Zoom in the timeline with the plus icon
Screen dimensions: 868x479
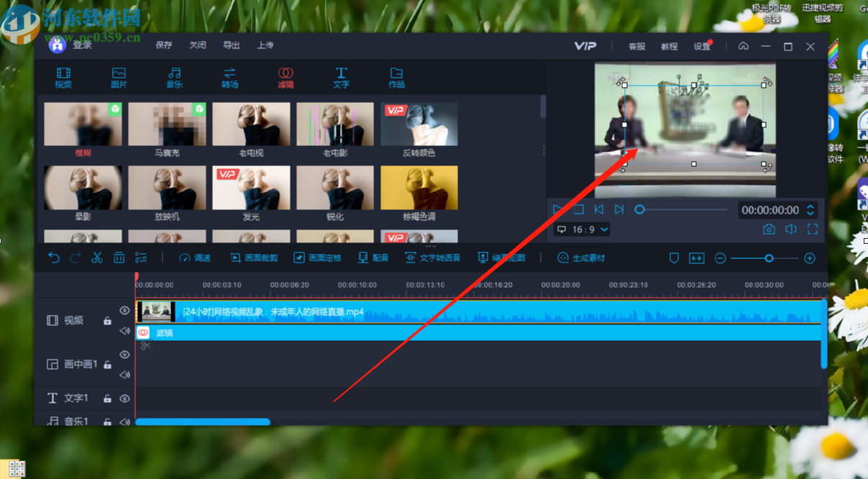810,257
